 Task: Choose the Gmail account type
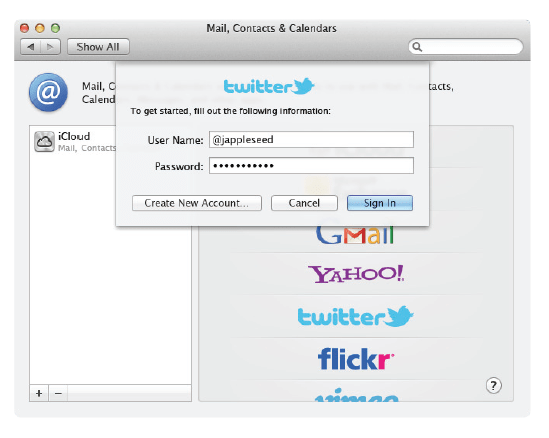pyautogui.click(x=355, y=235)
